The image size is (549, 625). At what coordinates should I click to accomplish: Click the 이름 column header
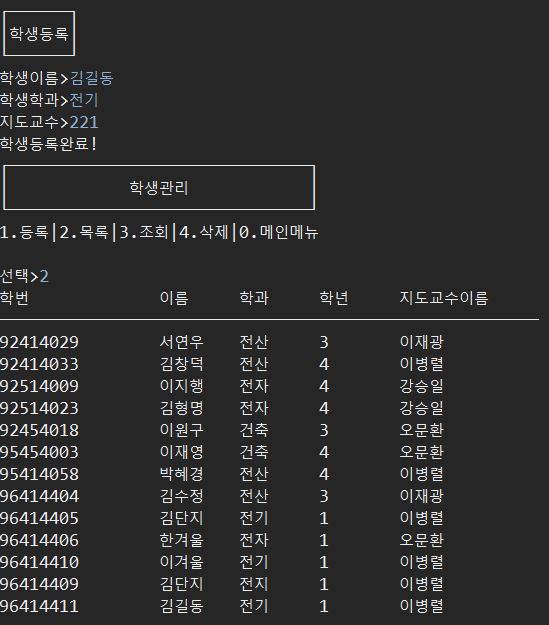[x=174, y=298]
